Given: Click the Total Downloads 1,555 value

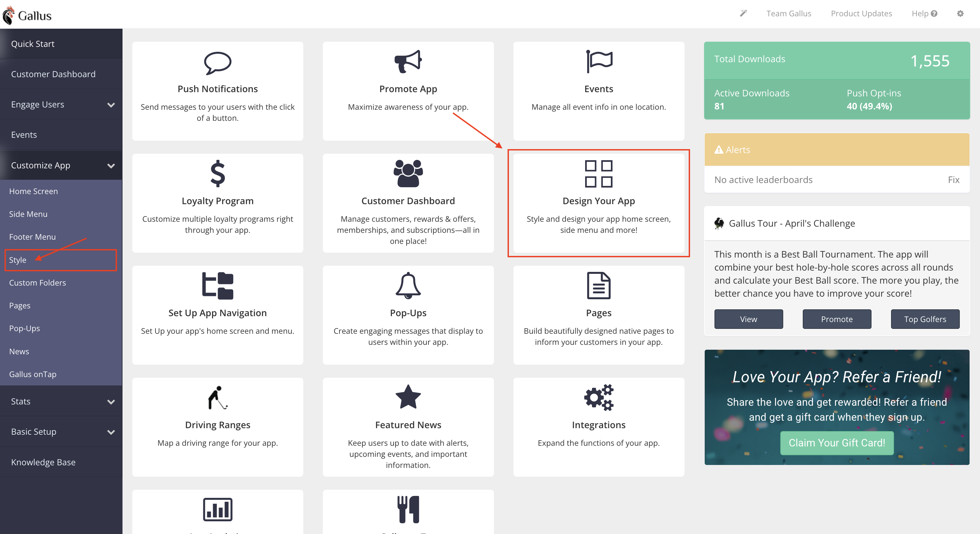Looking at the screenshot, I should 930,61.
